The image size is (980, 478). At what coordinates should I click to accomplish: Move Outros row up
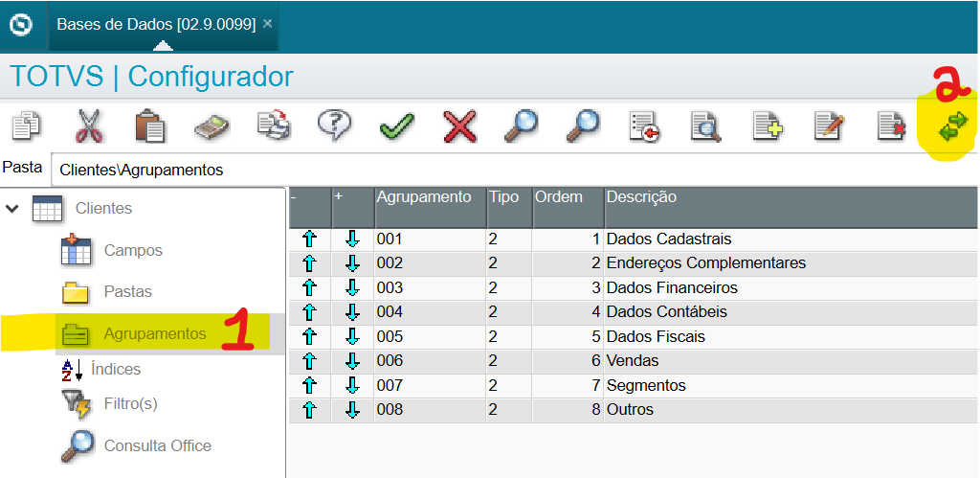click(310, 410)
